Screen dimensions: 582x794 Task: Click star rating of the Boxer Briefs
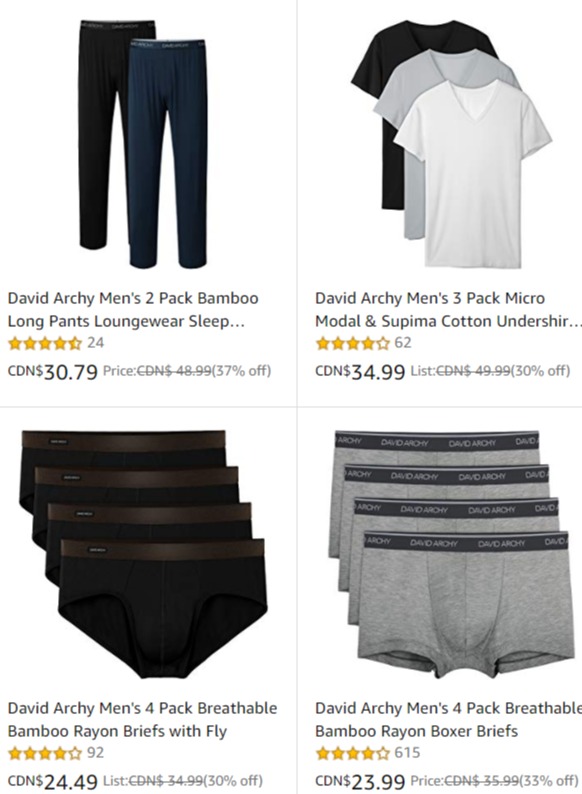353,753
